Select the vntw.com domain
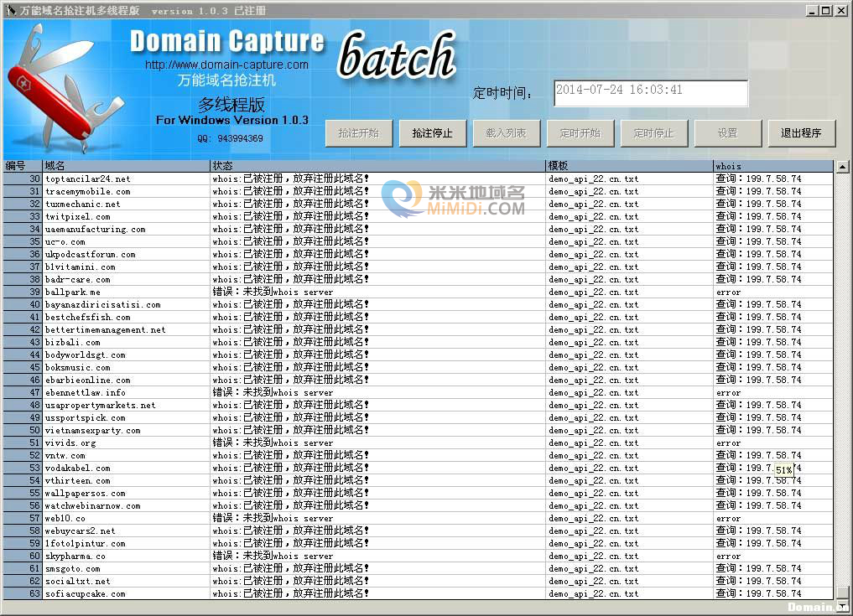 click(65, 455)
